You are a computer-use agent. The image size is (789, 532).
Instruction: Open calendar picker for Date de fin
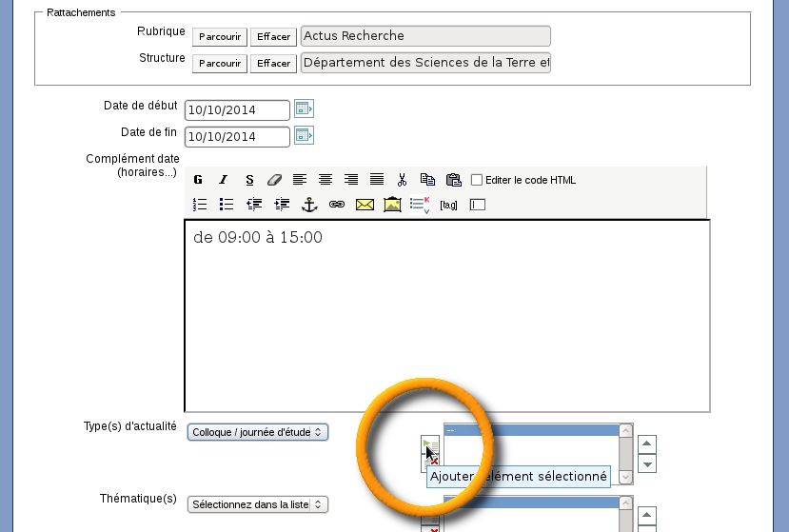click(x=304, y=135)
